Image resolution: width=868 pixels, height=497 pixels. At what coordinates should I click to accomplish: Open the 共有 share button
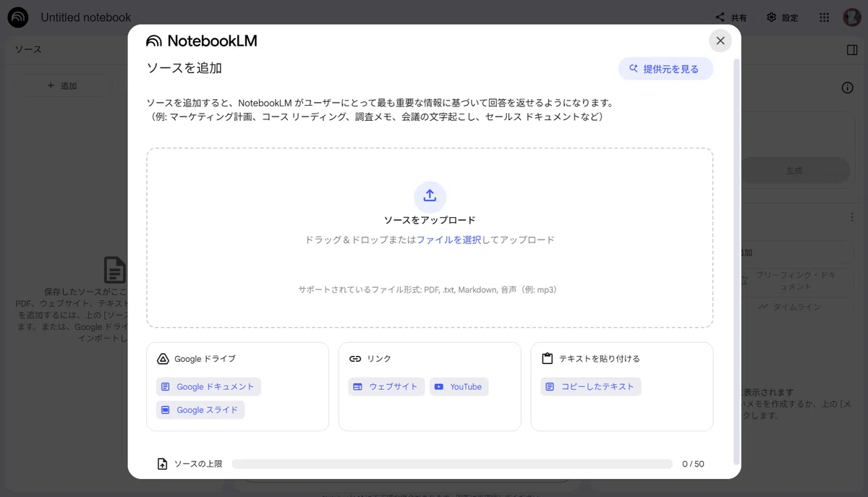[731, 17]
